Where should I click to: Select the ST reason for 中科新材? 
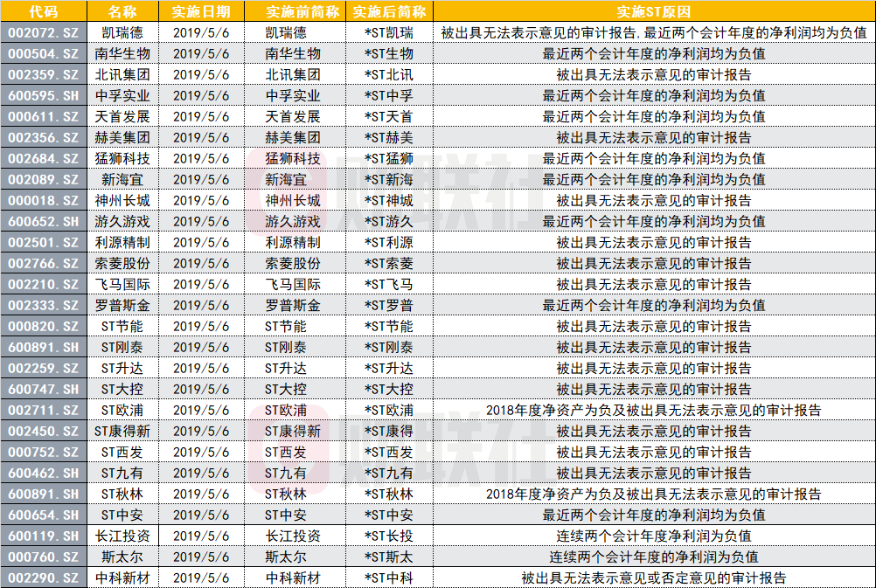coord(654,578)
